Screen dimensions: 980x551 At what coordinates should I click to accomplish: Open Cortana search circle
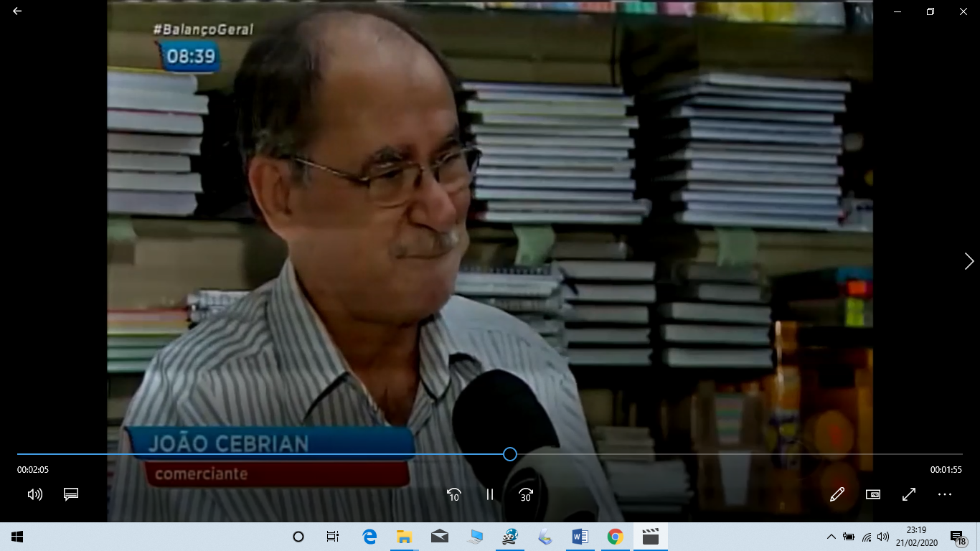(298, 537)
